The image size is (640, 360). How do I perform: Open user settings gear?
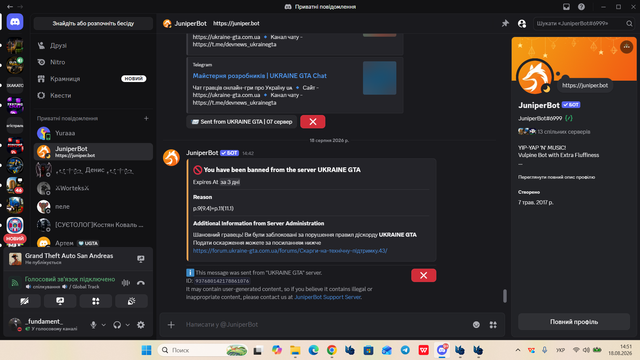(141, 325)
